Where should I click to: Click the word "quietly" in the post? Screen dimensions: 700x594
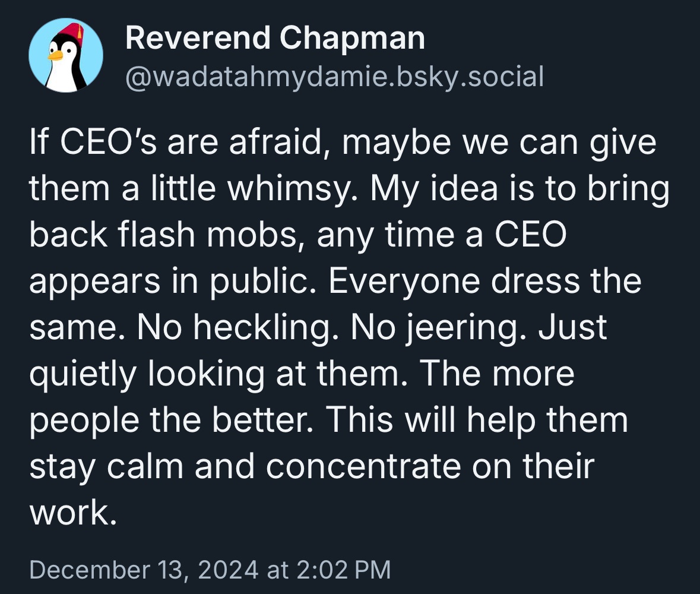click(x=83, y=374)
